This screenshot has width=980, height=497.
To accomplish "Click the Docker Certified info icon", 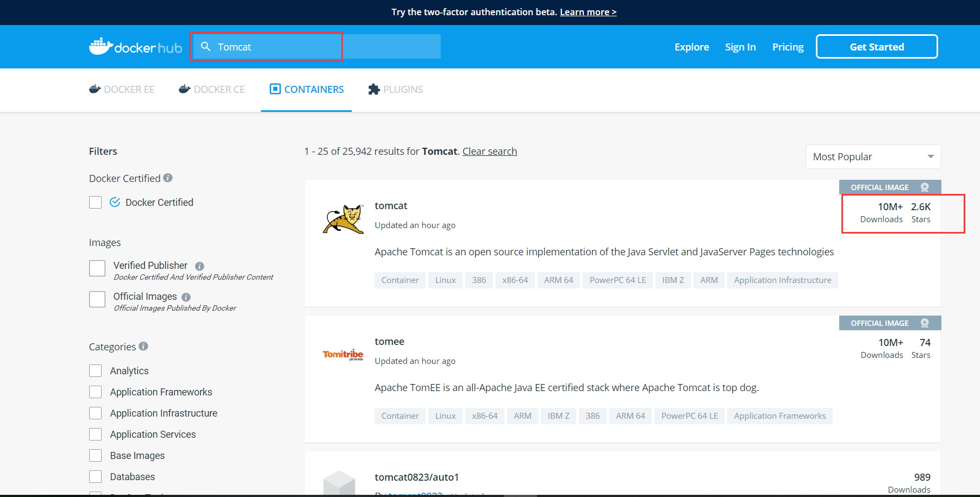I will coord(168,178).
